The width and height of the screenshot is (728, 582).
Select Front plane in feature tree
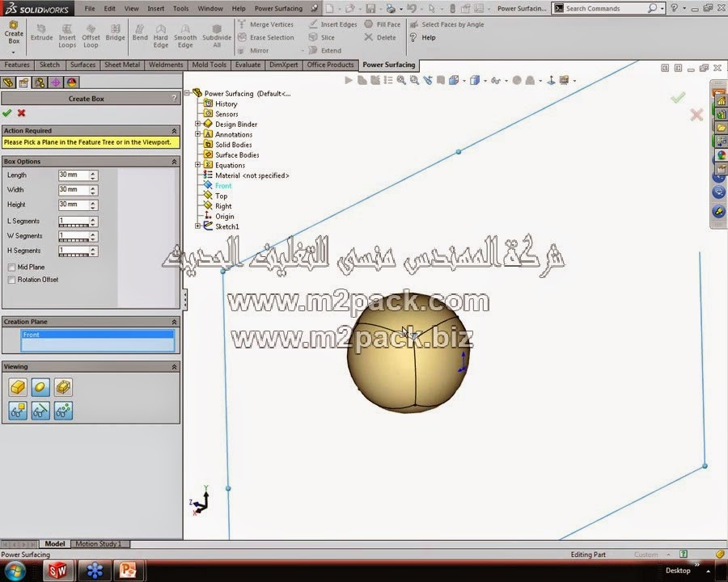223,186
